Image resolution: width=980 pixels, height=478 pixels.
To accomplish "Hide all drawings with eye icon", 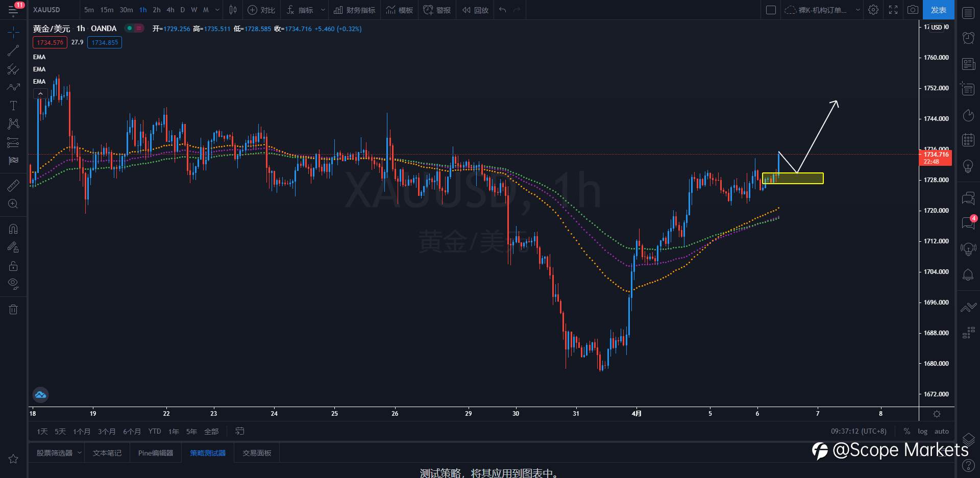I will point(13,284).
